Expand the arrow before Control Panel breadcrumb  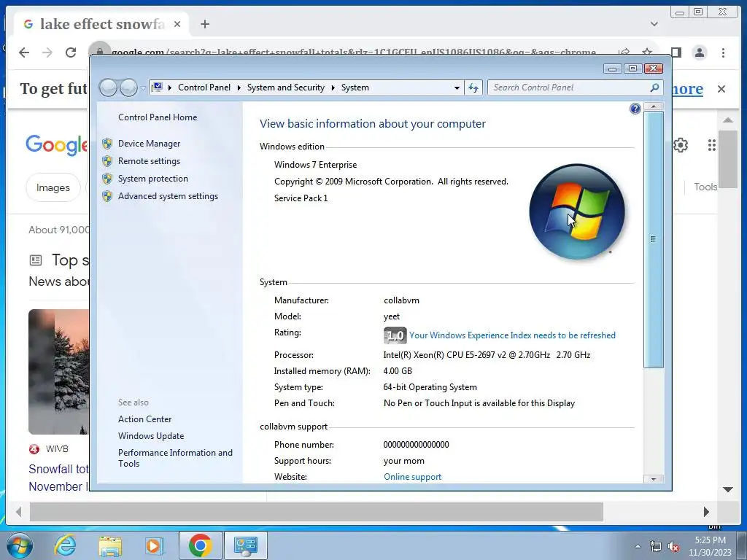point(169,87)
